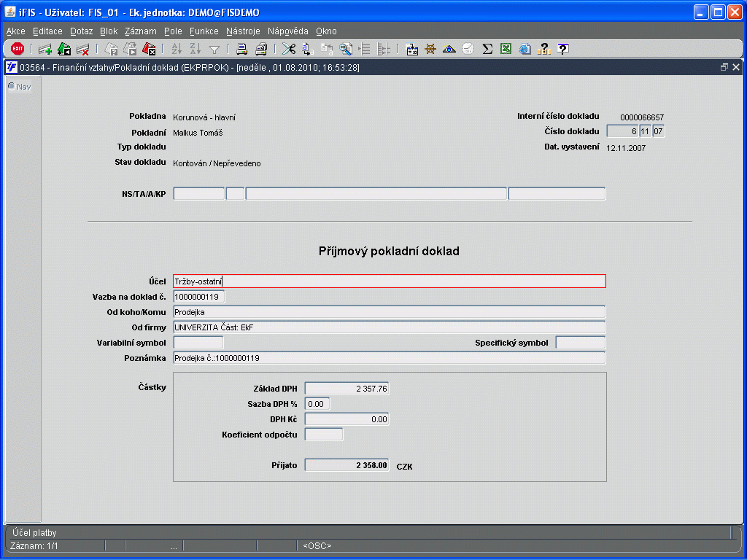The image size is (747, 560).
Task: Click the Sigma sum icon
Action: [487, 49]
